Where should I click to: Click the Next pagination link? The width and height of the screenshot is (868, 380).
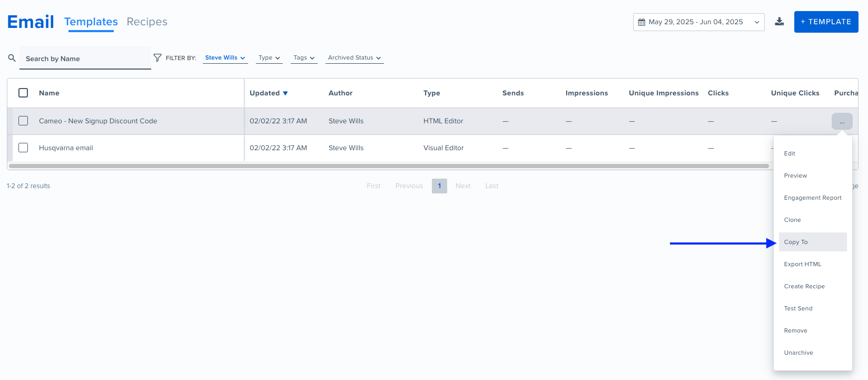[x=463, y=186]
